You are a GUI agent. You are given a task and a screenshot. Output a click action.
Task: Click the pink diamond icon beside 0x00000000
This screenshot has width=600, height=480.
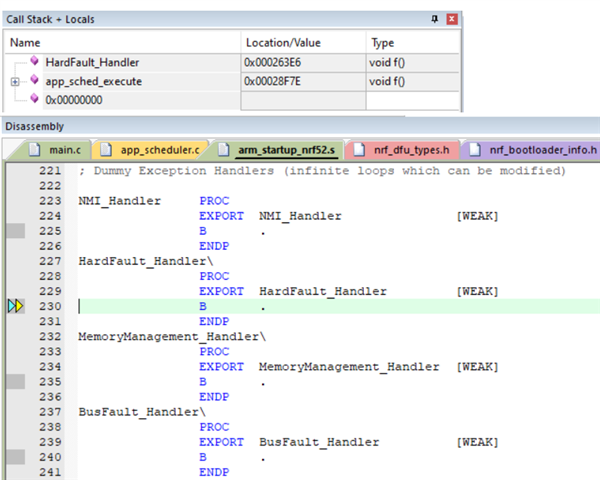point(34,100)
